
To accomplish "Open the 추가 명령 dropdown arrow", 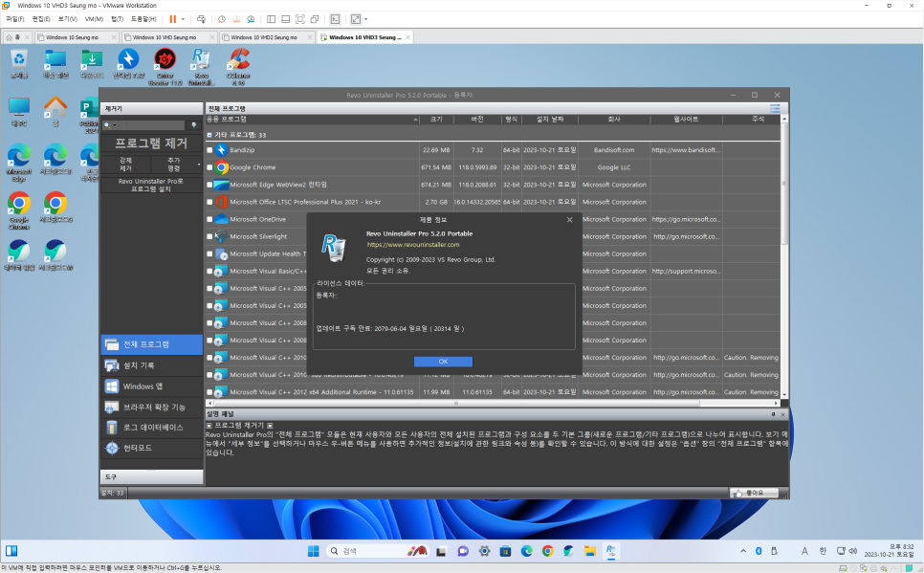I will pyautogui.click(x=199, y=165).
